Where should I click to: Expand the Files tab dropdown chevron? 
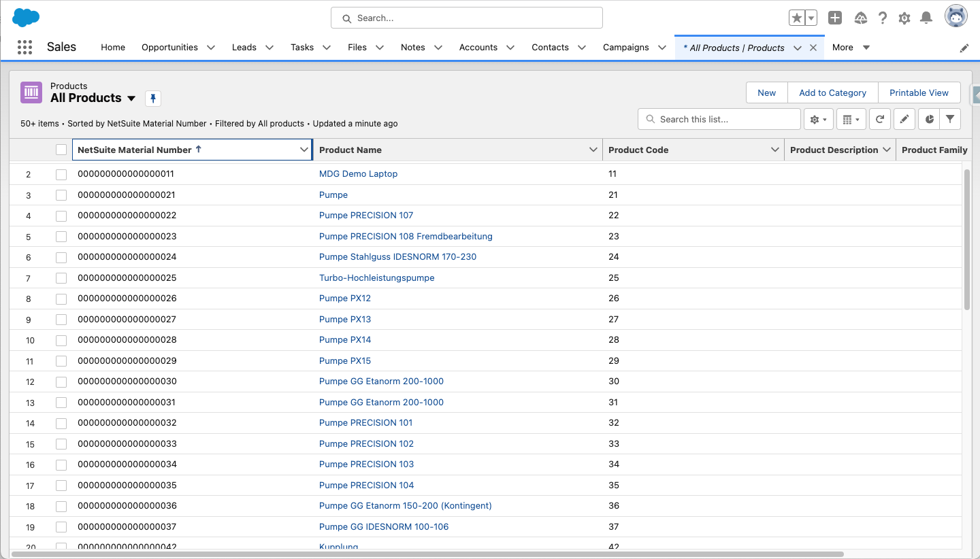380,48
